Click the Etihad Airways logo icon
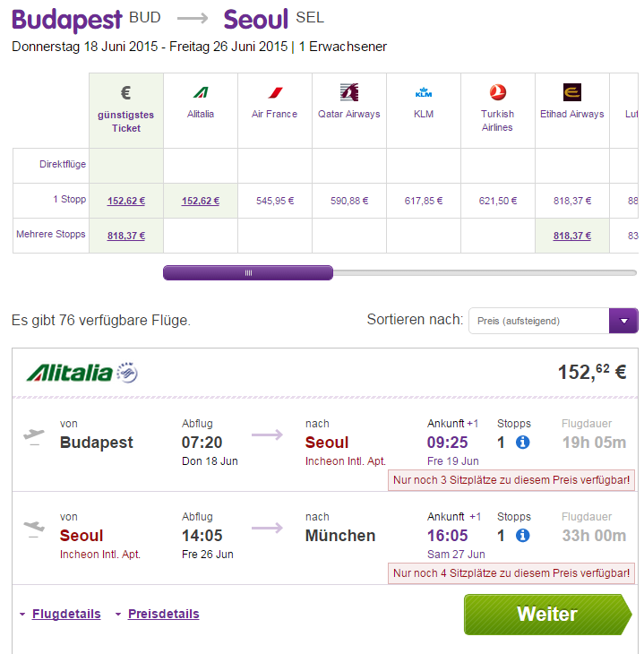This screenshot has width=644, height=654. click(571, 92)
